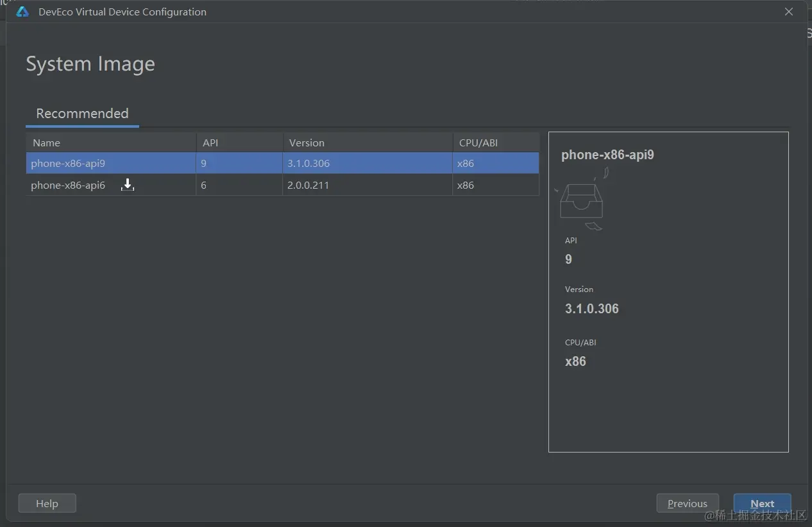Sort by the Version column header
This screenshot has height=527, width=812.
coord(368,143)
